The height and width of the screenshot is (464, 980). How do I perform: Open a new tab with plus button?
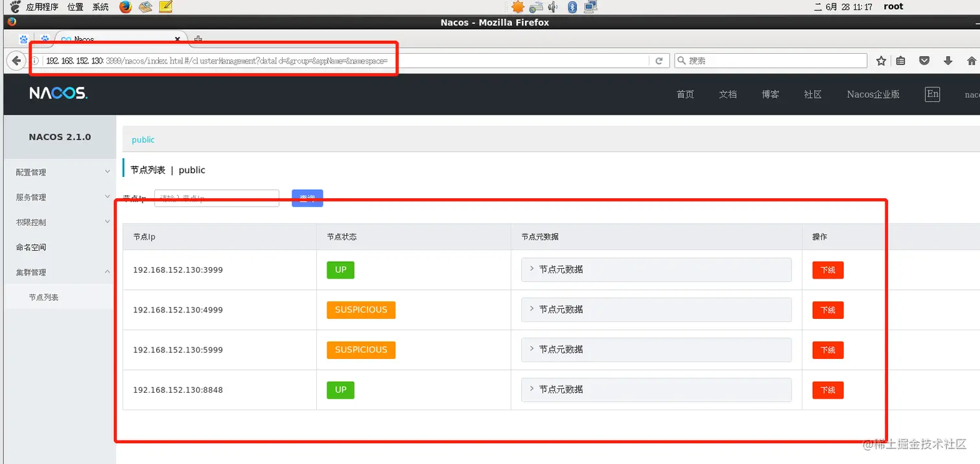point(198,39)
